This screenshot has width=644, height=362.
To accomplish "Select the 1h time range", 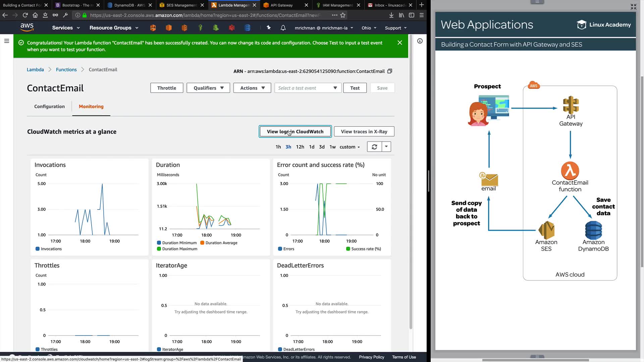I will [278, 147].
